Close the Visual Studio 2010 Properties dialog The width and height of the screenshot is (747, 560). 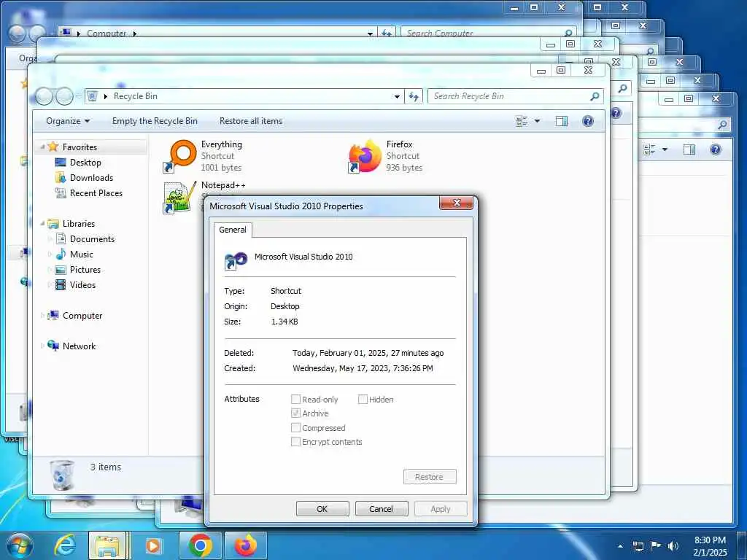[x=457, y=203]
